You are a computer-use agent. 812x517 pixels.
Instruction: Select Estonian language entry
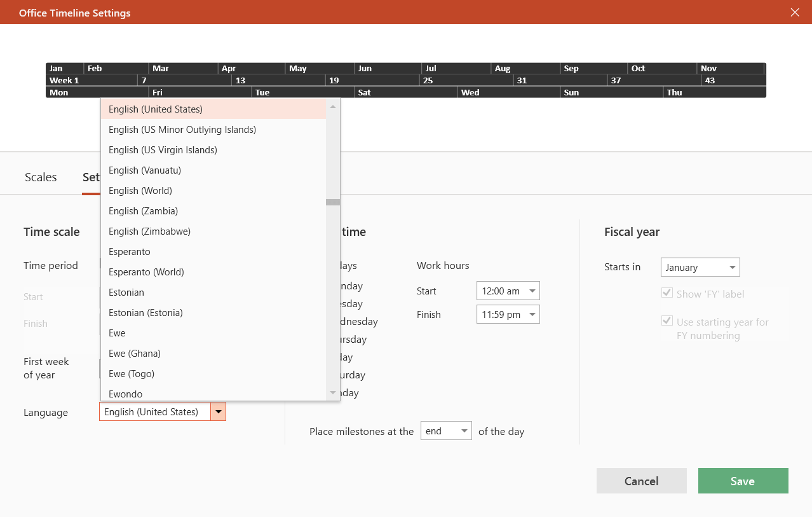tap(213, 293)
